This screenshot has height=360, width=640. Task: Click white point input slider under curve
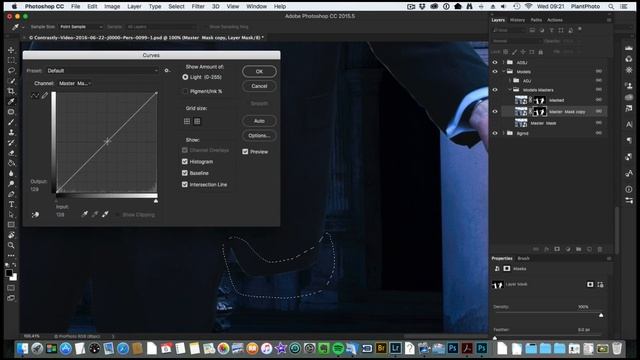[x=156, y=201]
